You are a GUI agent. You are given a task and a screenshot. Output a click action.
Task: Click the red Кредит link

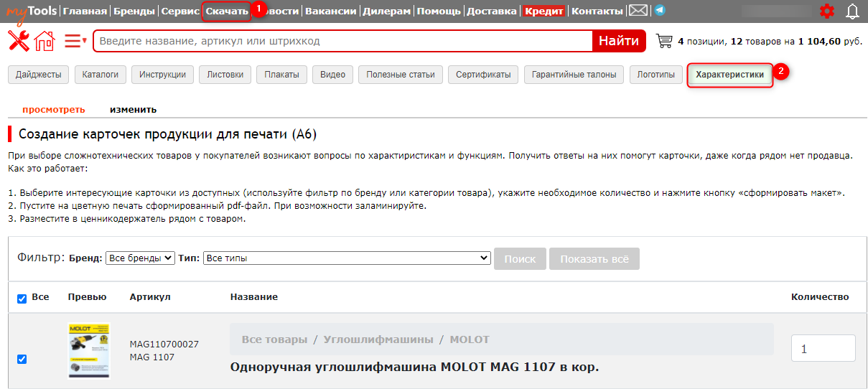(543, 11)
